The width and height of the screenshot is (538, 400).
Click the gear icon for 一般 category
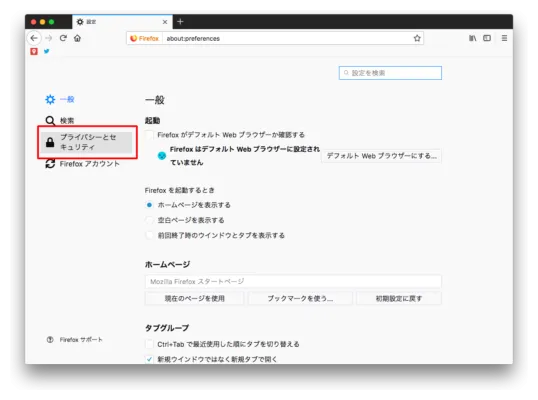coord(50,99)
